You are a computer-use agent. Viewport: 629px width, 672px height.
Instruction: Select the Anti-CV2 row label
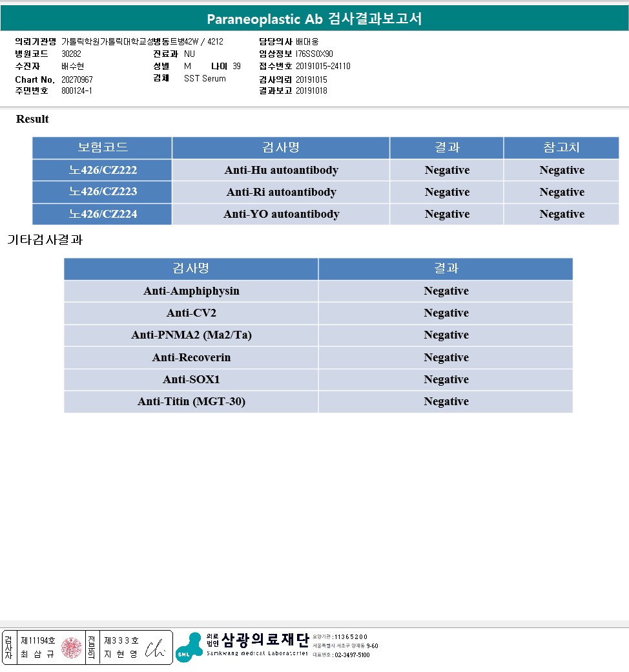pos(191,313)
